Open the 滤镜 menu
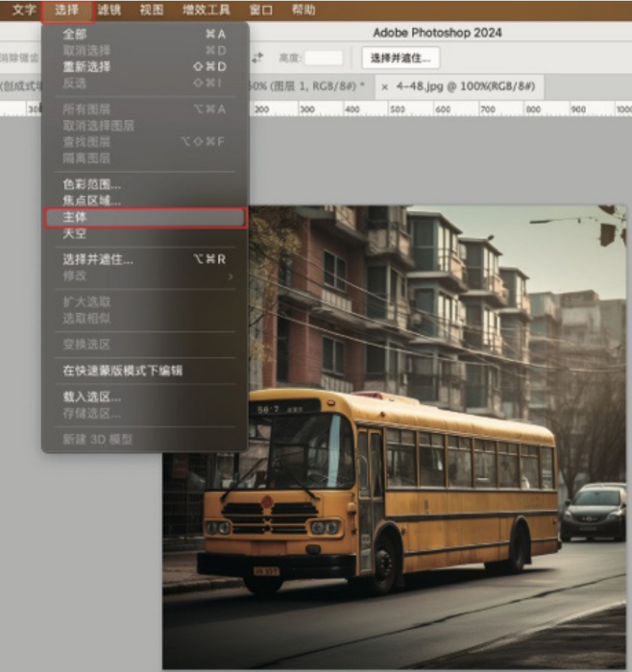The image size is (632, 672). pyautogui.click(x=110, y=10)
